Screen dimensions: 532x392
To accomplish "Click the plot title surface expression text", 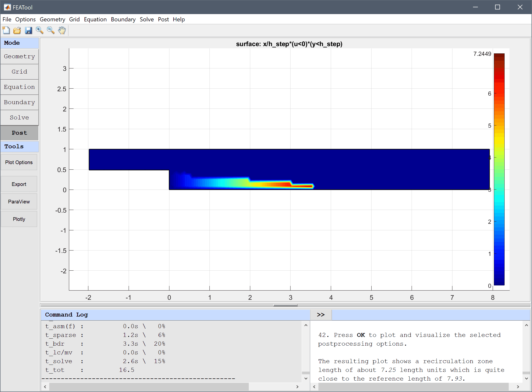I will click(x=289, y=44).
